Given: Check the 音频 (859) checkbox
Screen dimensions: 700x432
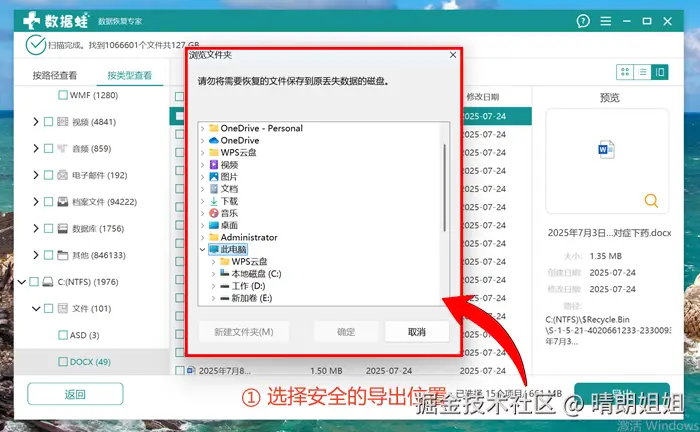Looking at the screenshot, I should click(x=48, y=149).
